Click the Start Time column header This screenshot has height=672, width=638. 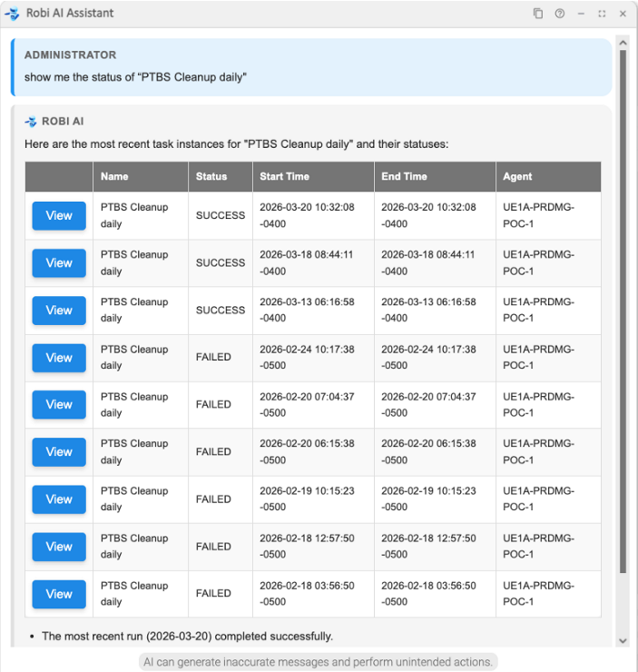click(x=284, y=176)
